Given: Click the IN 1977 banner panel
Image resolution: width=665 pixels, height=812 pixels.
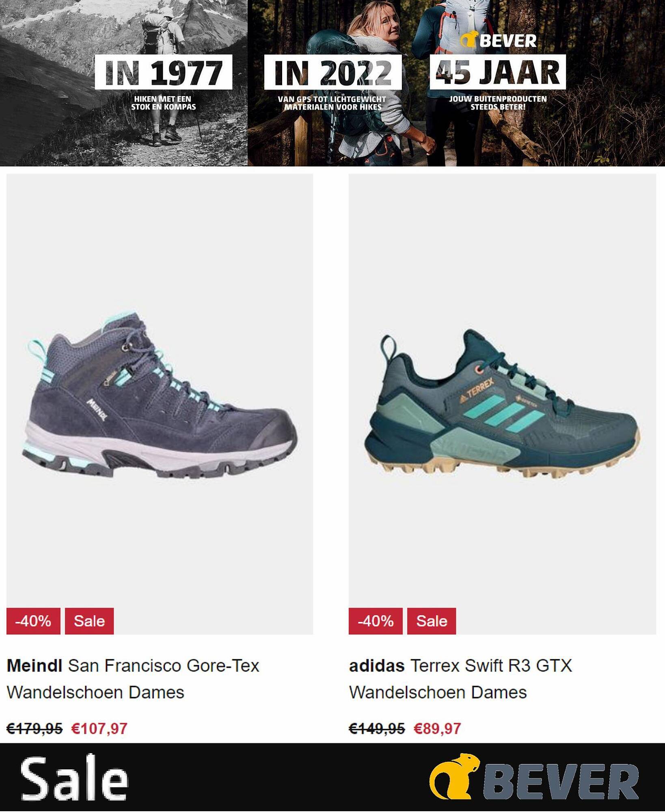Looking at the screenshot, I should tap(123, 83).
